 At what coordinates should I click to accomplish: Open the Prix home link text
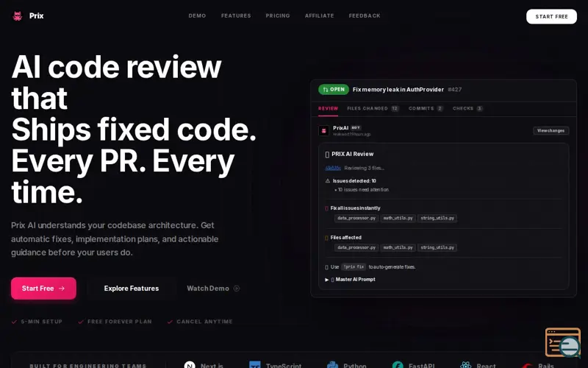36,15
